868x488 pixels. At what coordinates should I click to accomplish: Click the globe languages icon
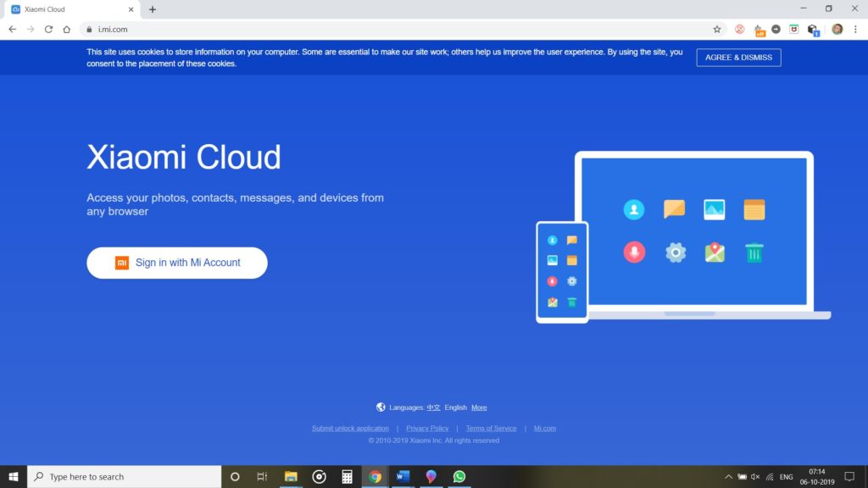[381, 408]
